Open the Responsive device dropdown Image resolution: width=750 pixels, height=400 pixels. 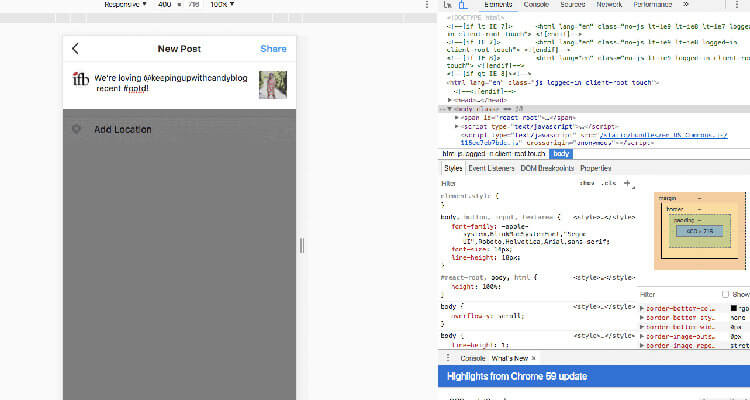pyautogui.click(x=123, y=5)
